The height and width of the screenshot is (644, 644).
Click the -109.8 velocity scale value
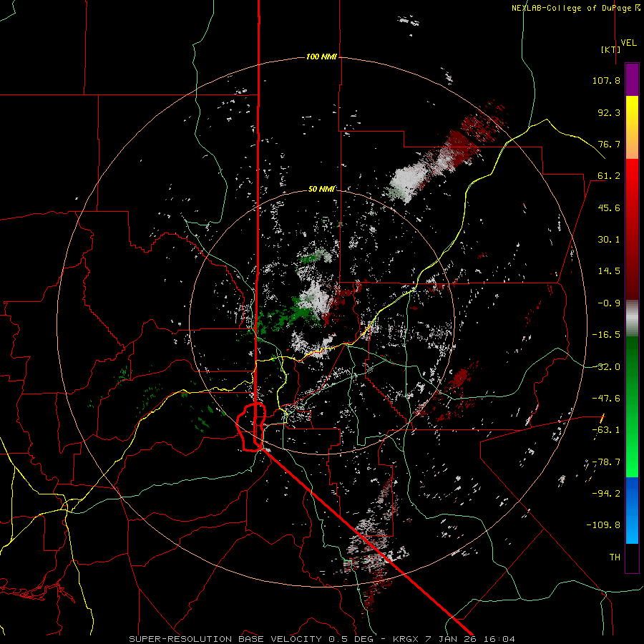pos(603,525)
